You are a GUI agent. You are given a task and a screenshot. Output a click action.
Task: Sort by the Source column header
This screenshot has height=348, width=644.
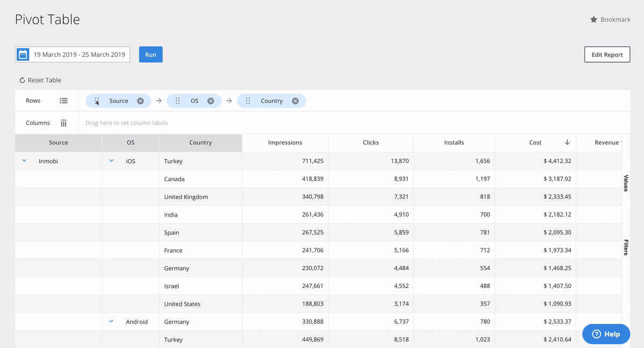click(x=58, y=143)
